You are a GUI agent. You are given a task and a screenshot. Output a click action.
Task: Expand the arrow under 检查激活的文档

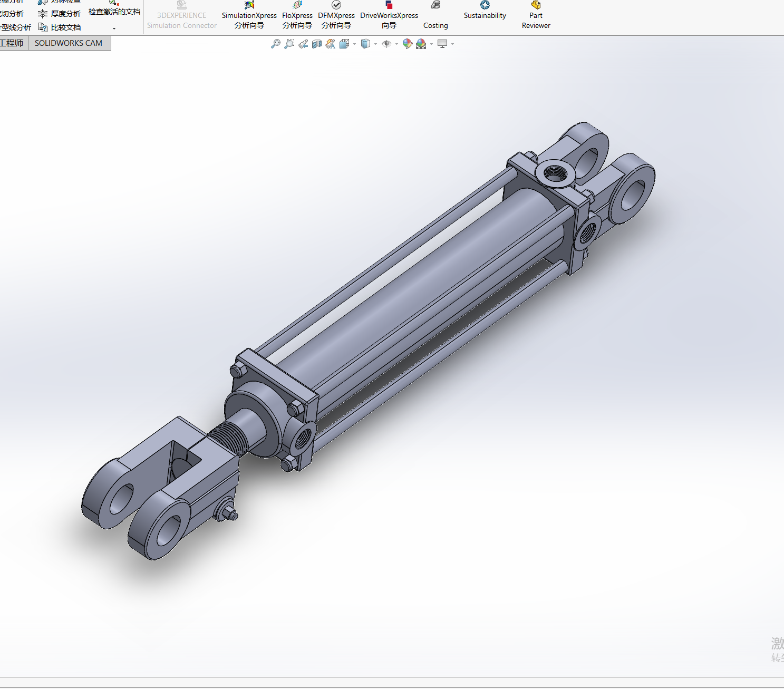114,28
